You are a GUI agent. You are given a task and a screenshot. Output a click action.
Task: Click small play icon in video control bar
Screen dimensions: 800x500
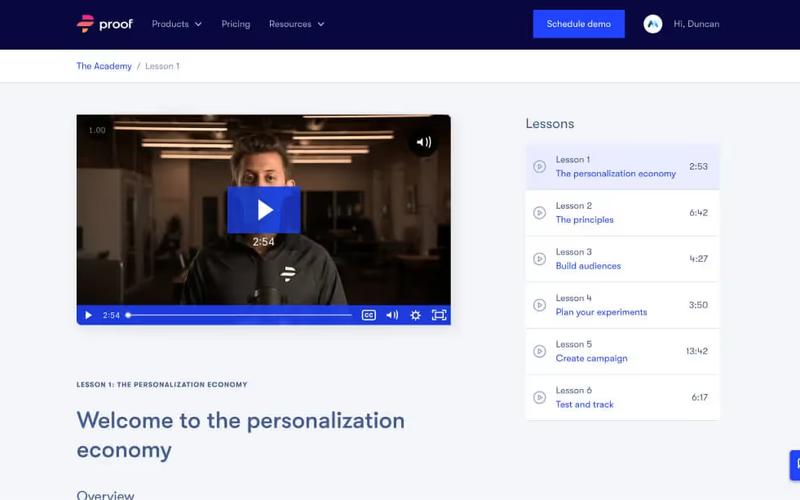point(88,315)
